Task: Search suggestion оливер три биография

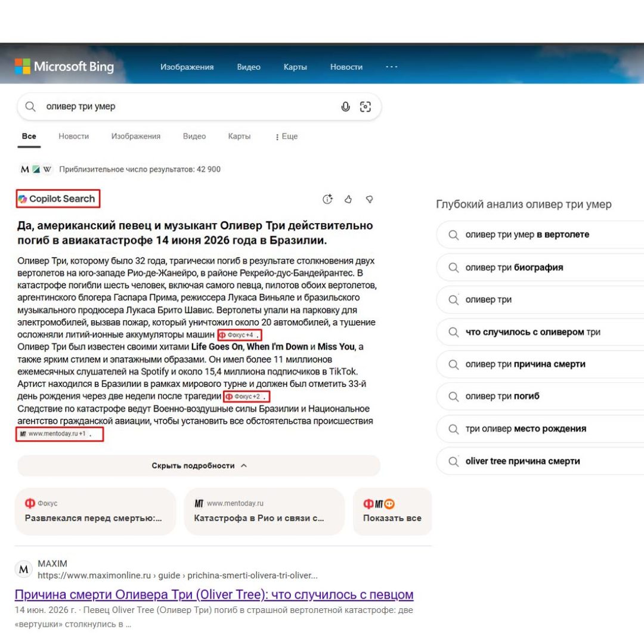Action: coord(540,267)
